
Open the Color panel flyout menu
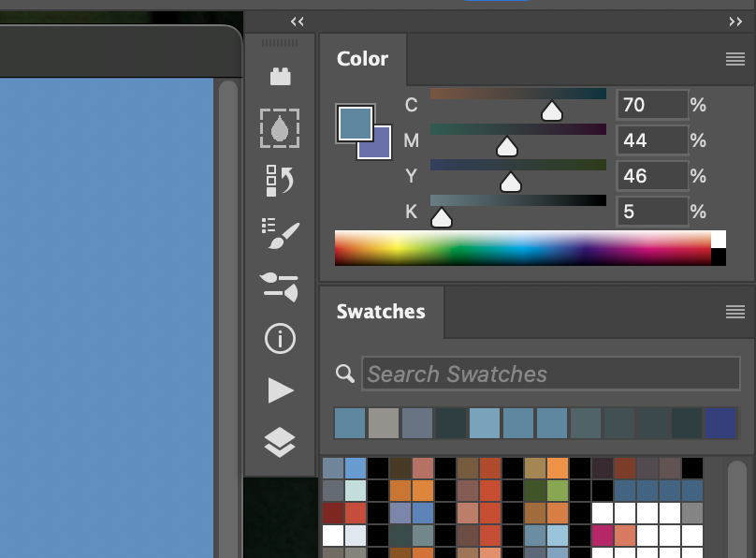tap(734, 58)
